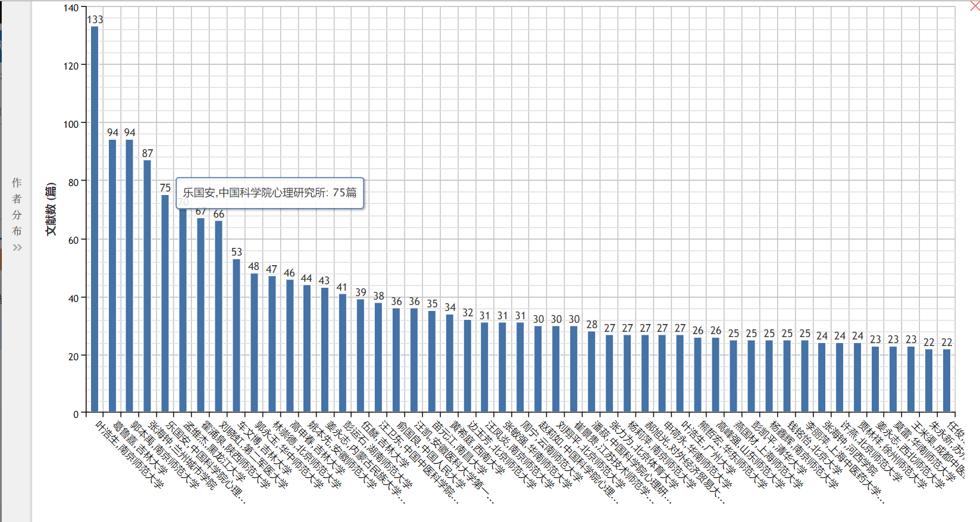Click the value label 87 above the bar
The image size is (980, 522).
coord(148,153)
